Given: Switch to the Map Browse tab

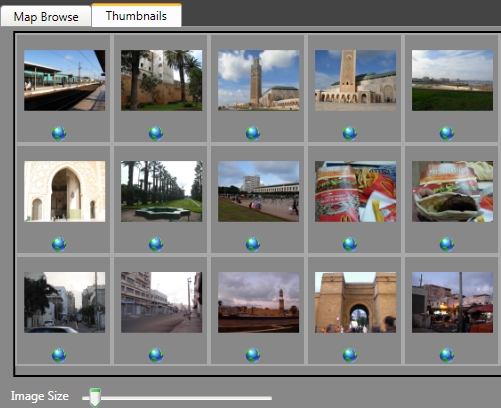Looking at the screenshot, I should (46, 16).
